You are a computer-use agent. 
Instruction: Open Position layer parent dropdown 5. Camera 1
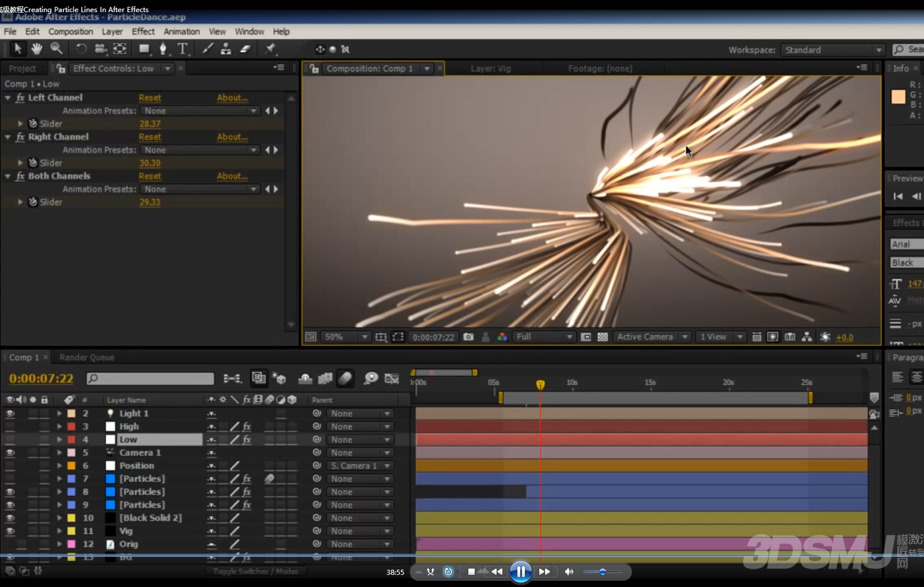(x=360, y=466)
